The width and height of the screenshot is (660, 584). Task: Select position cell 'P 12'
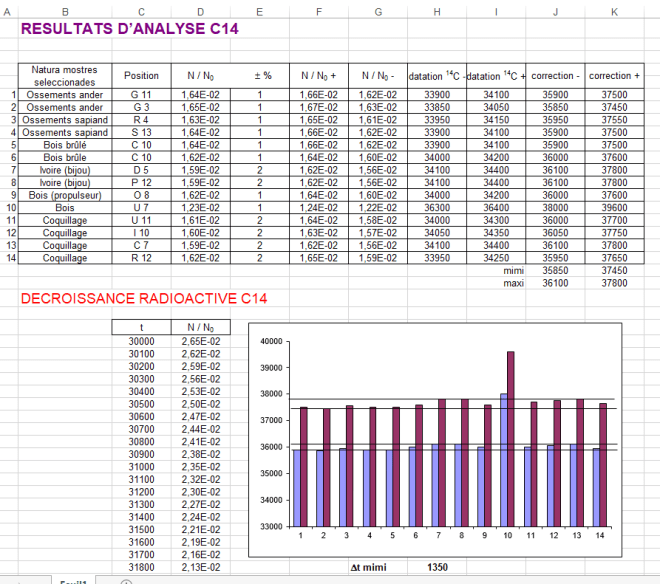[141, 183]
